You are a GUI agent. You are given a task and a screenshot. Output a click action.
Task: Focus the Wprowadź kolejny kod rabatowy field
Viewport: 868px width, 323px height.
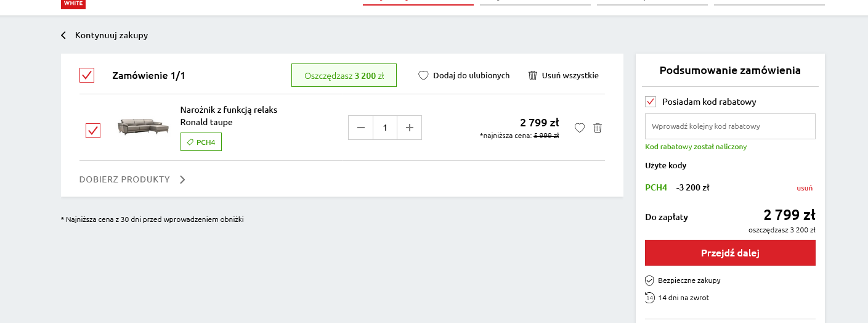point(730,126)
